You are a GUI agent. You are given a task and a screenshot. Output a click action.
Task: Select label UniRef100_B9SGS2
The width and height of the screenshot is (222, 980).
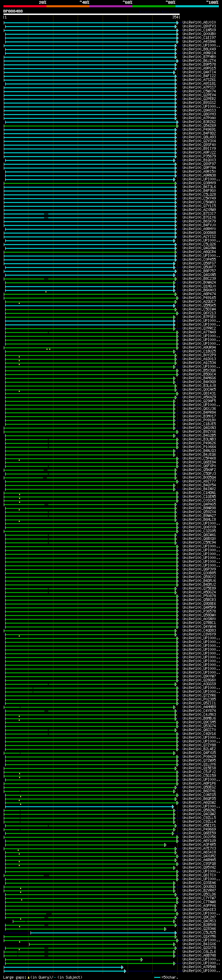coord(199,103)
